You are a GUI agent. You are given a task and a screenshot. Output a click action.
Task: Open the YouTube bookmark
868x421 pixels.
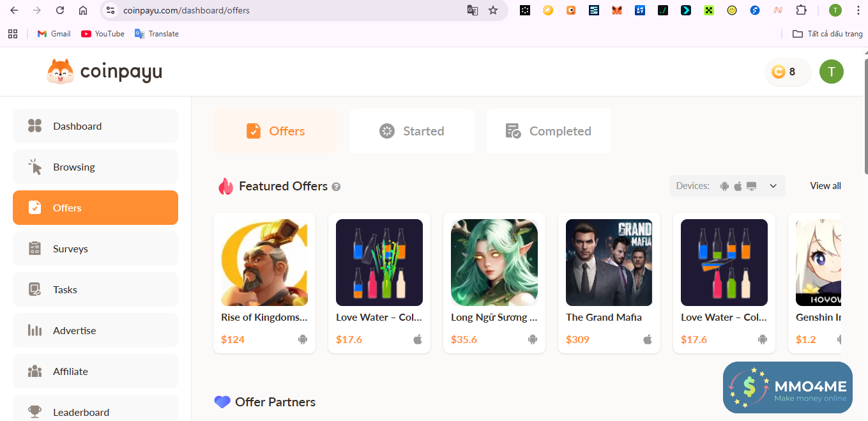click(x=103, y=34)
